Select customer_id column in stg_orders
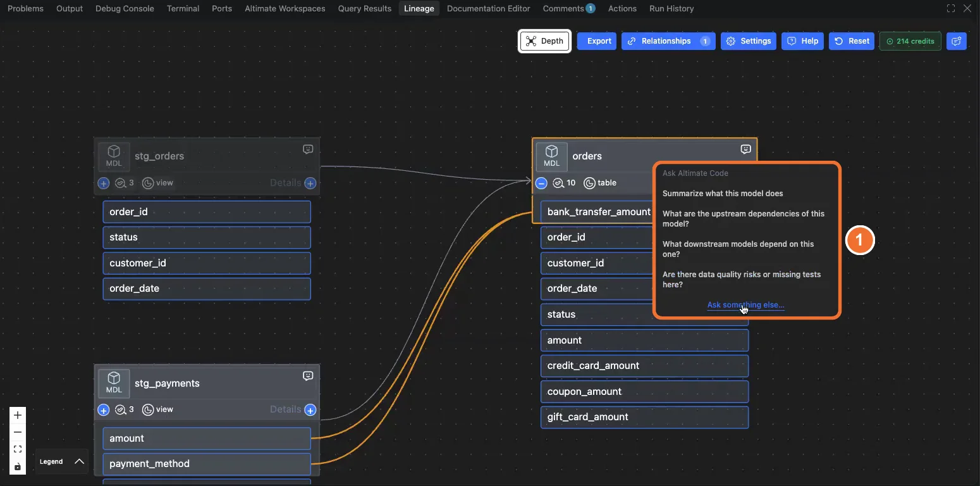Image resolution: width=980 pixels, height=486 pixels. [207, 263]
